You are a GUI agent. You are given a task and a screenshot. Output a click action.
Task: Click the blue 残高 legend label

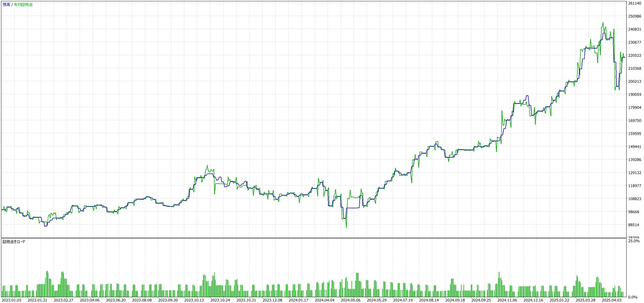(6, 5)
